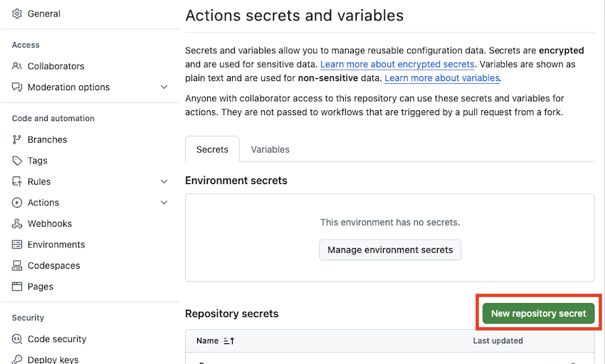The height and width of the screenshot is (364, 605).
Task: Select the Secrets tab
Action: pos(212,149)
